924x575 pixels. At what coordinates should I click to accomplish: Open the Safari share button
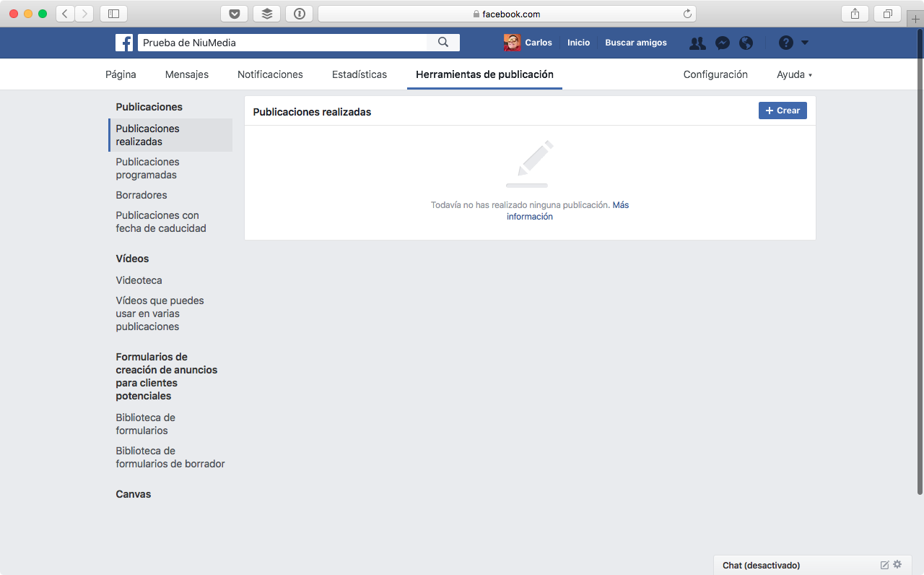pos(855,14)
